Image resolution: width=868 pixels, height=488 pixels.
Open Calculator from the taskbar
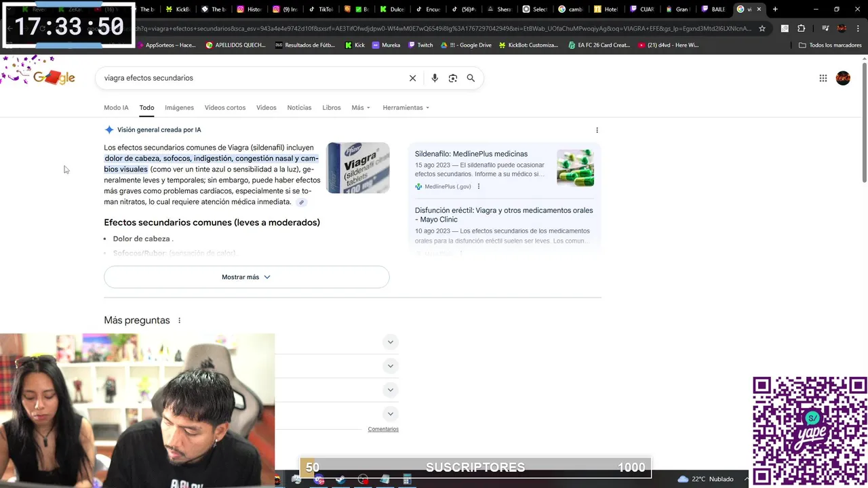click(407, 480)
